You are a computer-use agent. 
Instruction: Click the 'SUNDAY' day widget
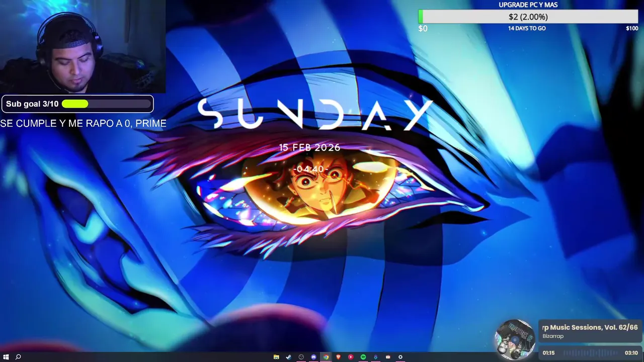tap(314, 115)
